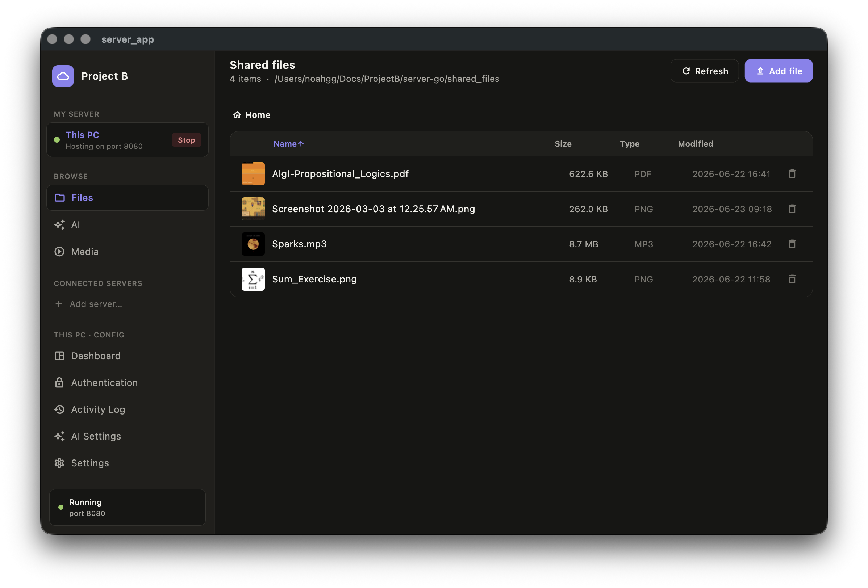The image size is (868, 588).
Task: Open the Sparks.mp3 album art thumbnail
Action: (x=253, y=244)
